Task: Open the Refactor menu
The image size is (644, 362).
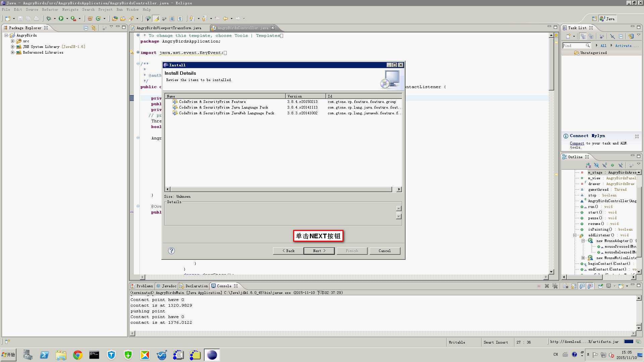Action: tap(50, 9)
